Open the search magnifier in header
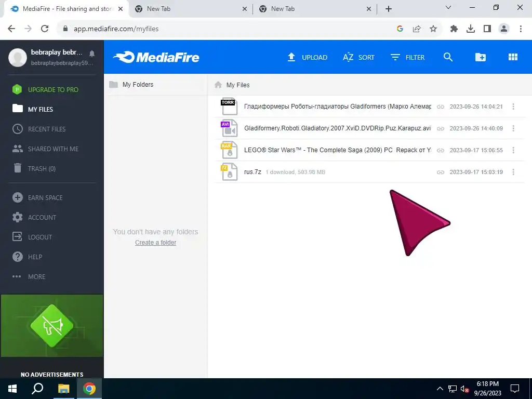 [448, 57]
